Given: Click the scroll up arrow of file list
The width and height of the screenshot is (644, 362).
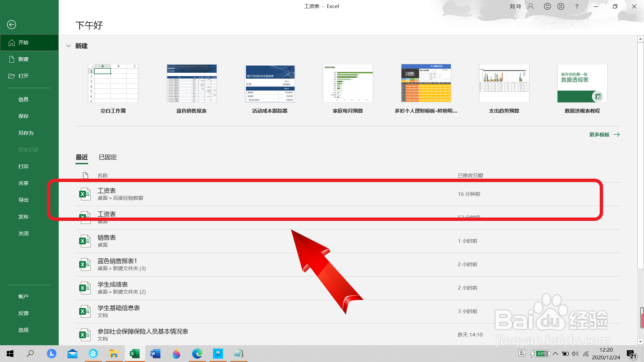Looking at the screenshot, I should 640,39.
